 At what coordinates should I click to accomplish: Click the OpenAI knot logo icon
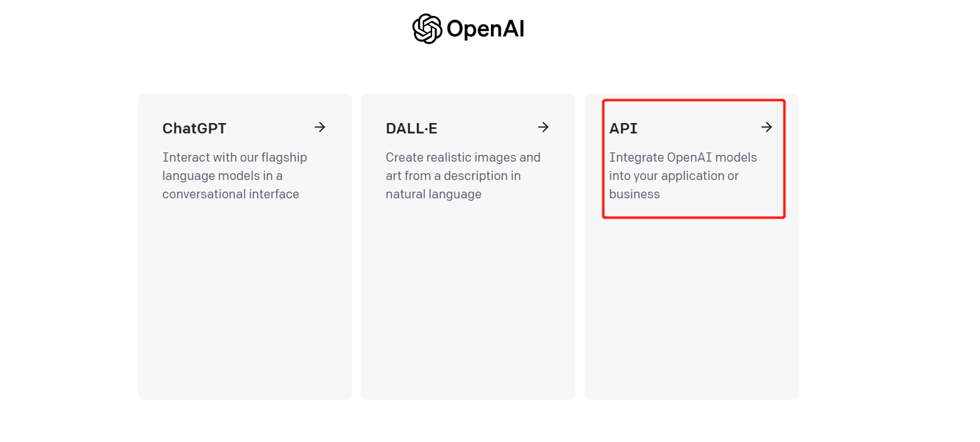427,29
